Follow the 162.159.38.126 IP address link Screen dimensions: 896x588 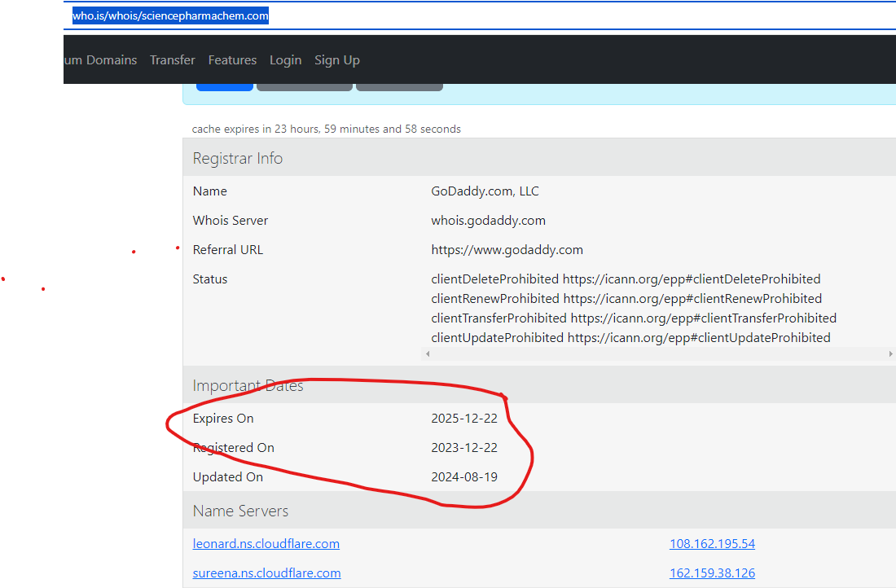point(712,573)
